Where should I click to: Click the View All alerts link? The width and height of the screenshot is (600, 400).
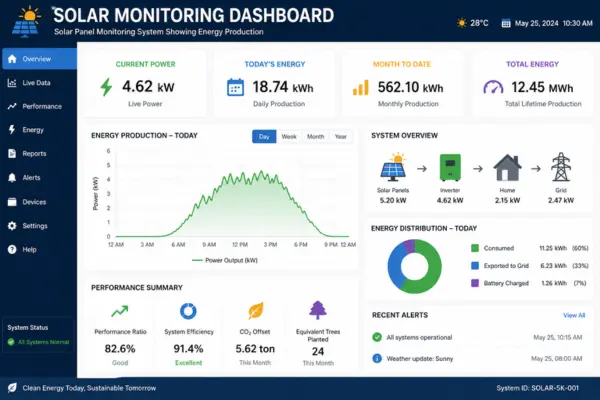[574, 315]
